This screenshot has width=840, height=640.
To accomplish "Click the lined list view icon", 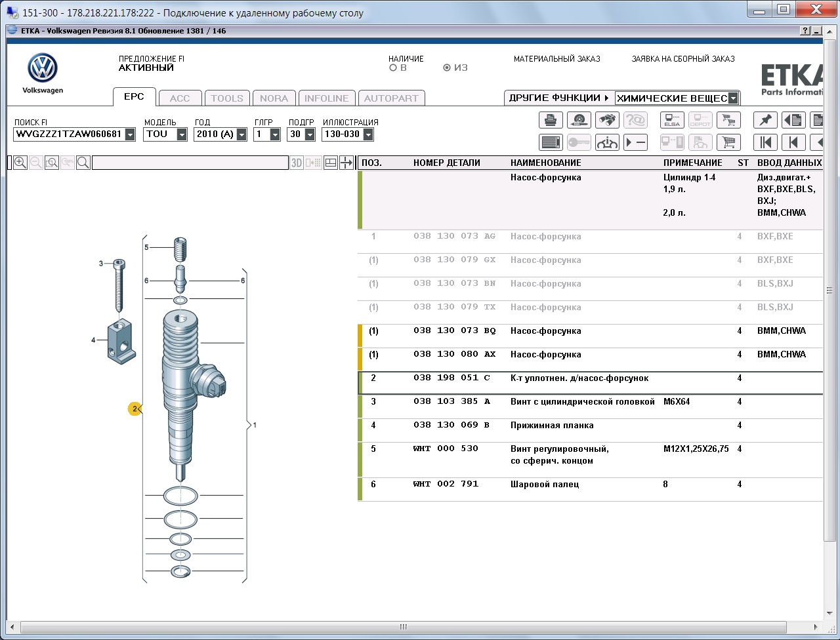I will 551,142.
